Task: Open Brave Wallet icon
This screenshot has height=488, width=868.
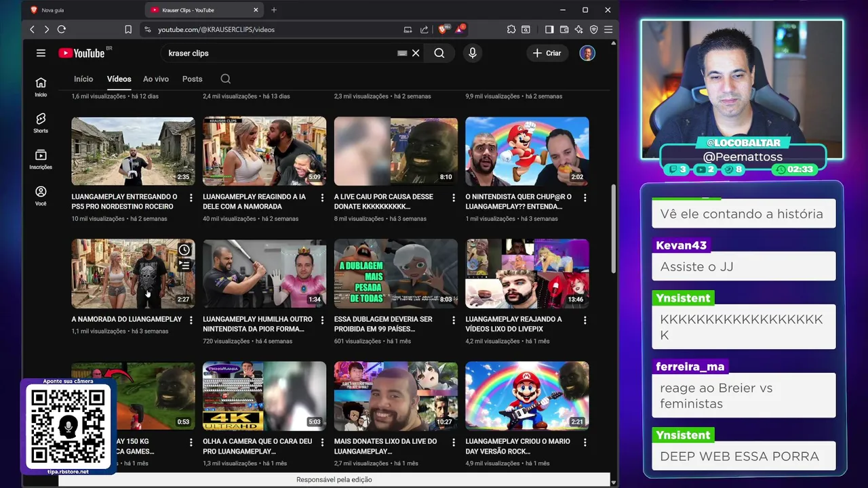Action: pos(564,29)
